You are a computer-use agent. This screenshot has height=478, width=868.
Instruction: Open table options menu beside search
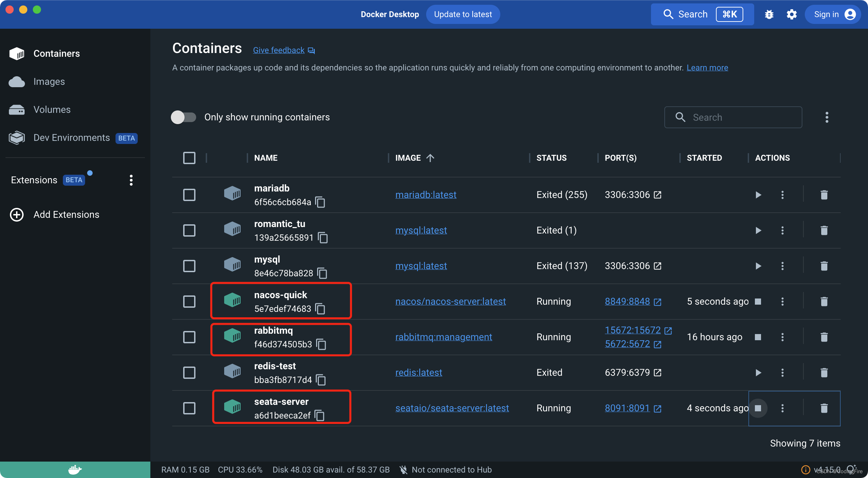click(827, 117)
